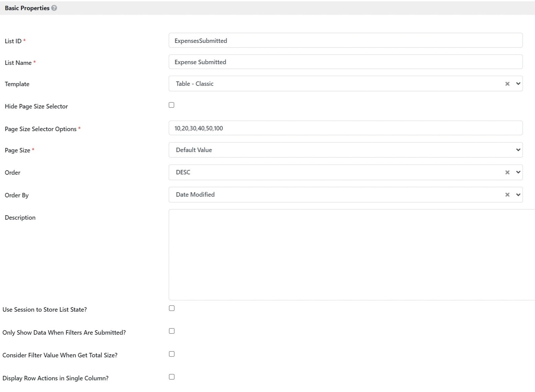Open the Template dropdown arrow
Viewport: 535px width, 392px height.
[x=518, y=84]
